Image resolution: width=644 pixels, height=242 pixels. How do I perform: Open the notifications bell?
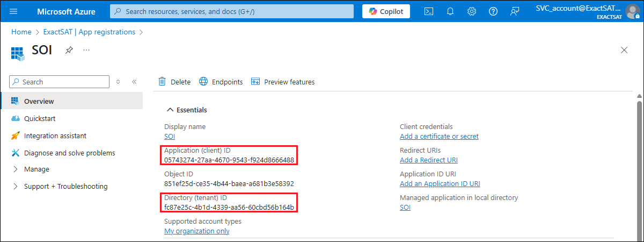pyautogui.click(x=450, y=11)
